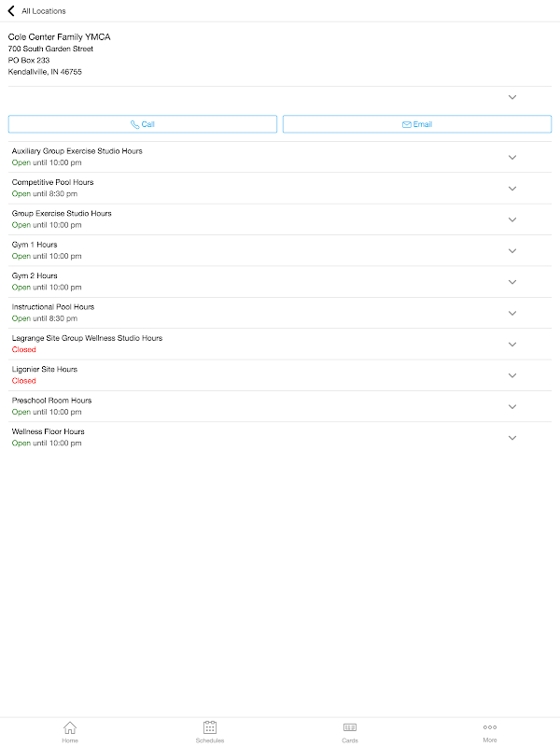
Task: Open the Home tab icon
Action: (x=69, y=727)
